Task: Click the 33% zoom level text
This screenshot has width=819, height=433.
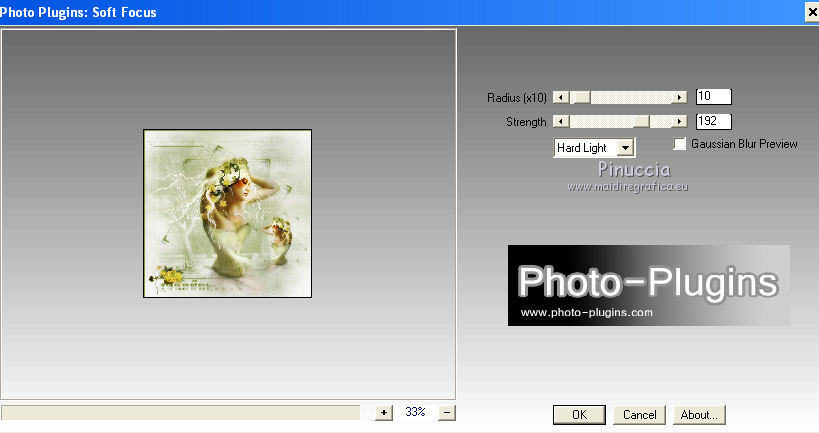Action: 415,412
